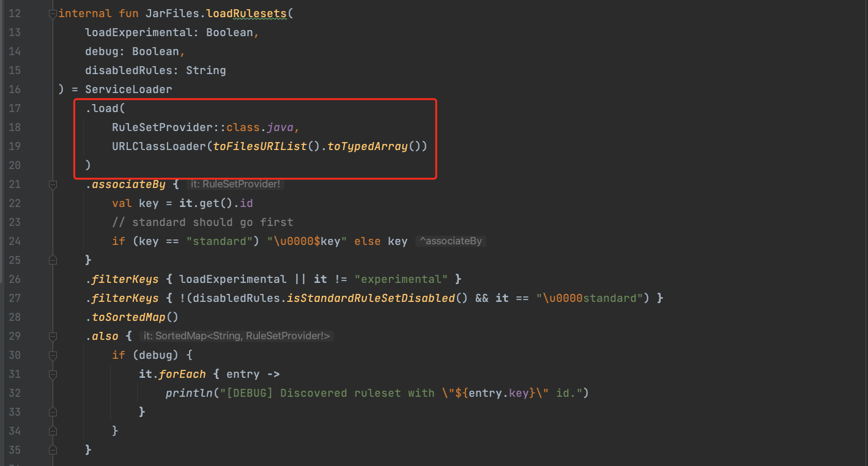
Task: Click 'val key' declaration on line 22
Action: click(x=135, y=203)
